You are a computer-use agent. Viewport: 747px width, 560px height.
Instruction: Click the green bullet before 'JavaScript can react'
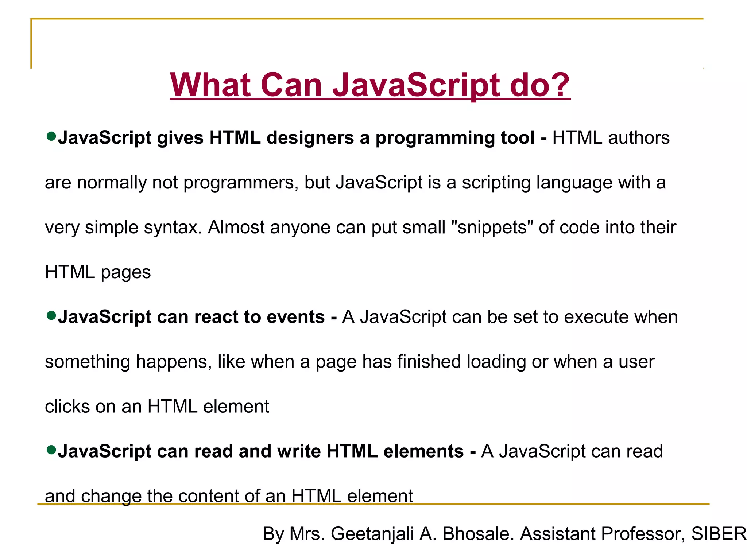[x=51, y=315]
